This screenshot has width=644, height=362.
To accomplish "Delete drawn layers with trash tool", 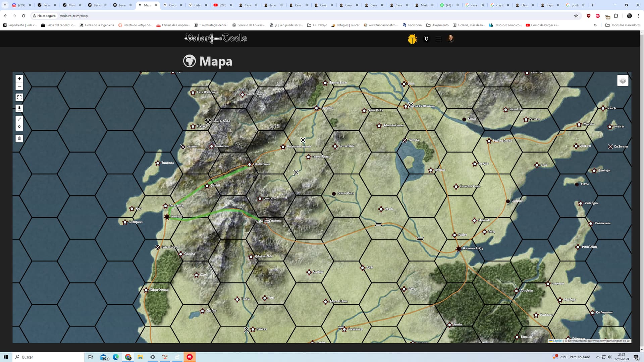I will point(19,138).
